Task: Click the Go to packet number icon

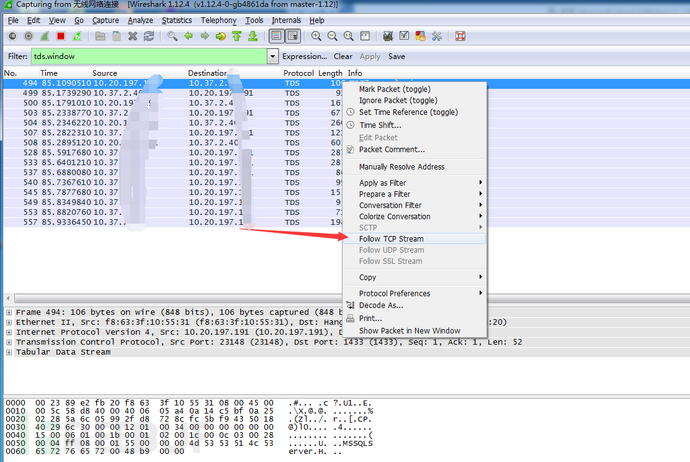Action: (x=220, y=36)
